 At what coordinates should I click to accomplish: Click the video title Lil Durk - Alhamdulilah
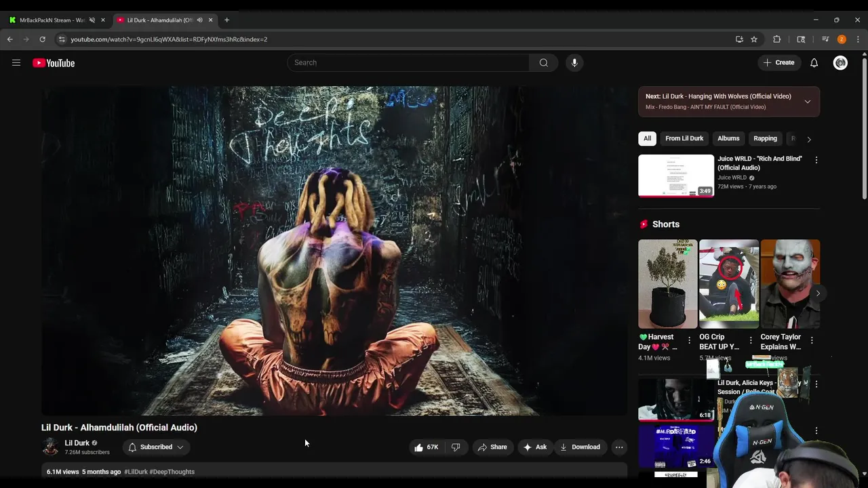[119, 428]
